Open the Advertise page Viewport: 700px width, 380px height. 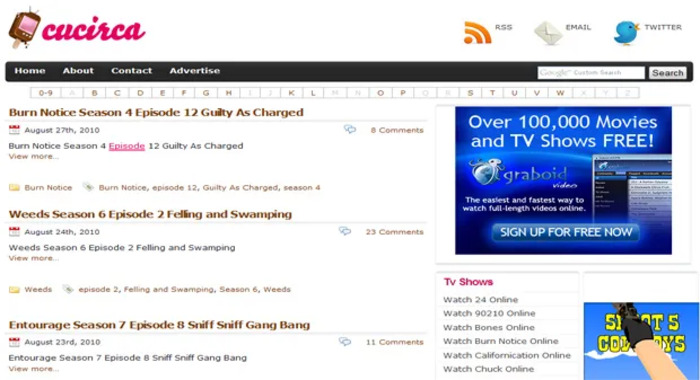point(194,71)
